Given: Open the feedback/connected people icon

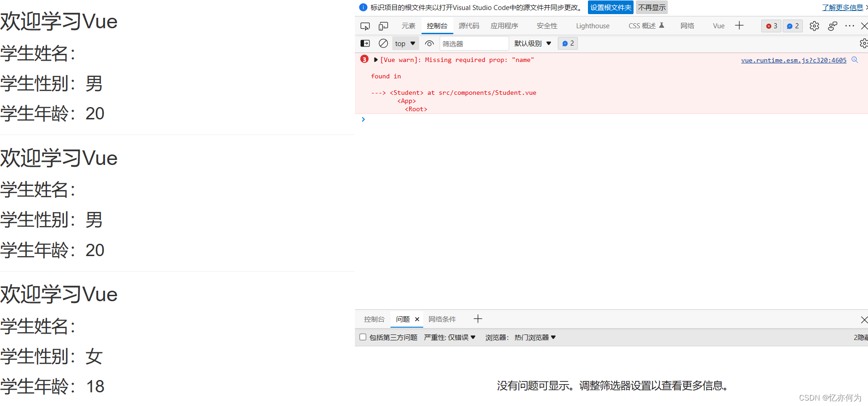Looking at the screenshot, I should pos(832,26).
